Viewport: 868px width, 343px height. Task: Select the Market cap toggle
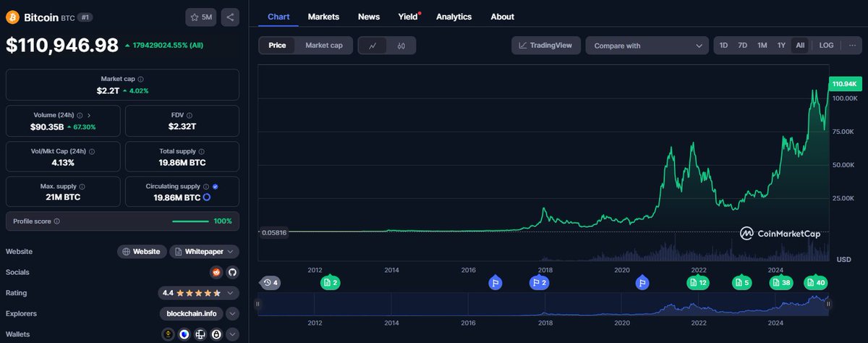(324, 45)
